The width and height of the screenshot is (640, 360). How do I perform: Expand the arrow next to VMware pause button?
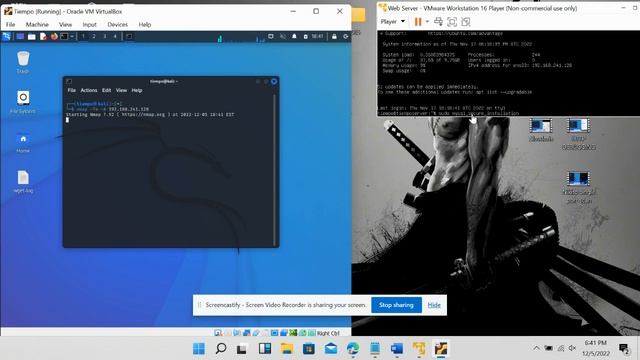pos(427,22)
